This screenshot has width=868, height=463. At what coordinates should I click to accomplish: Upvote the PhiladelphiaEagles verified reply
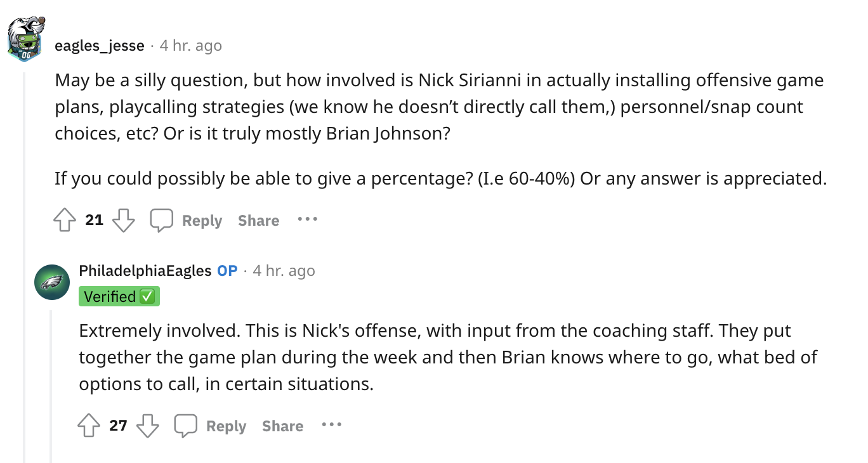point(89,426)
